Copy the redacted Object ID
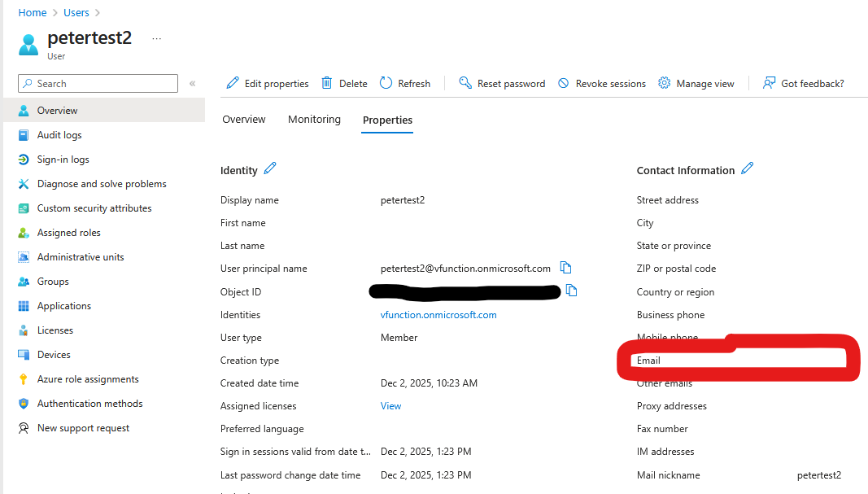Image resolution: width=868 pixels, height=494 pixels. pos(571,290)
